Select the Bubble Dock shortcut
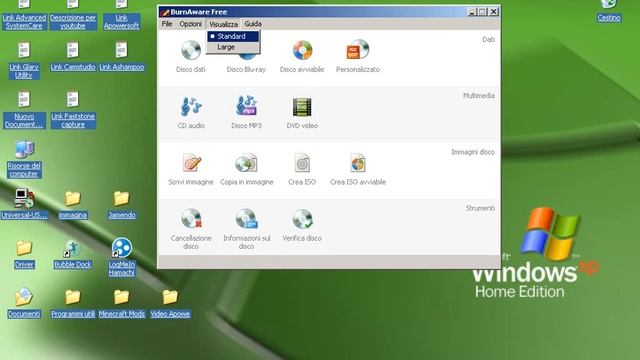 pos(73,254)
